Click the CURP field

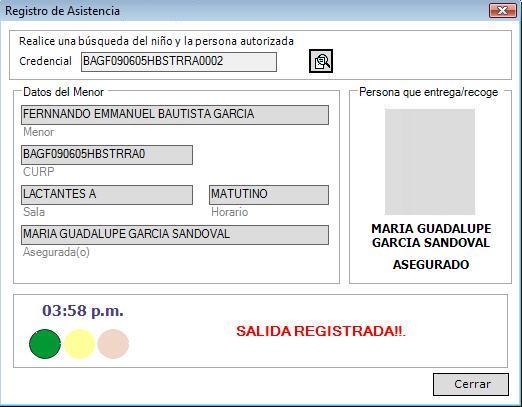pyautogui.click(x=107, y=155)
